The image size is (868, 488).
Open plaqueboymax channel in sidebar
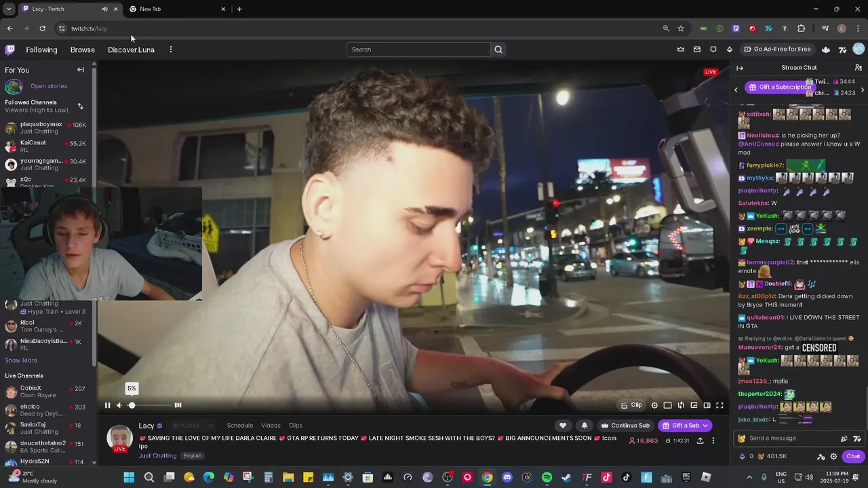[x=45, y=127]
